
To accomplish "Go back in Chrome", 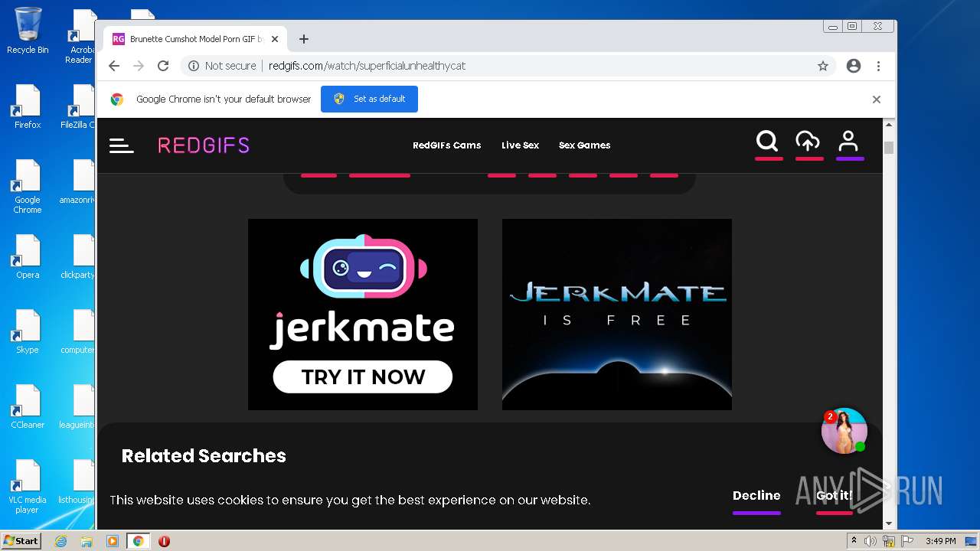I will [114, 66].
